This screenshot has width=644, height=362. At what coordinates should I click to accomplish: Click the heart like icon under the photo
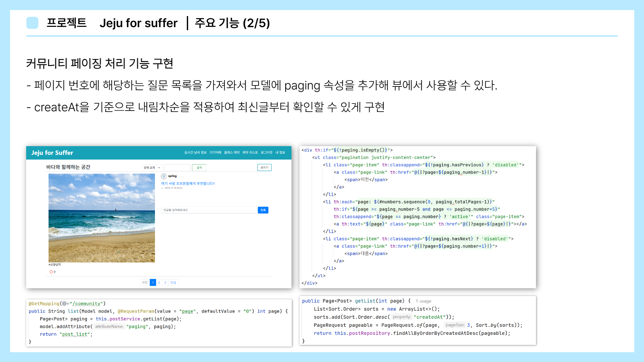pos(51,272)
